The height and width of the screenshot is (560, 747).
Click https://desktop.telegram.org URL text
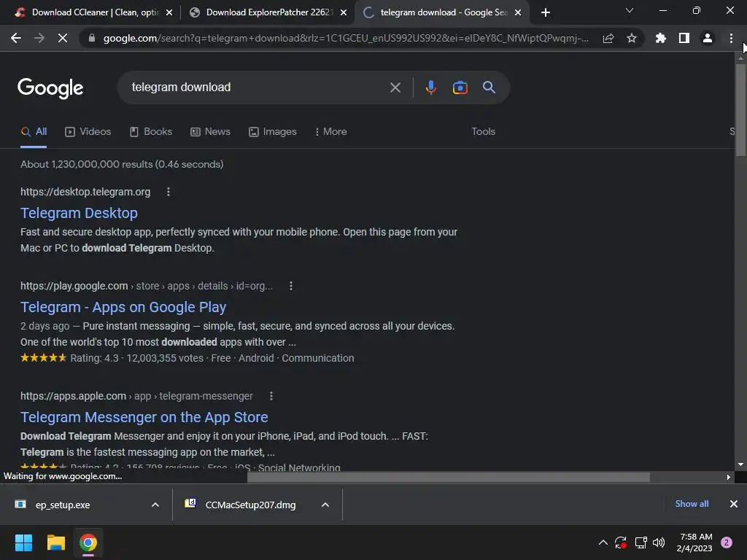click(x=85, y=192)
